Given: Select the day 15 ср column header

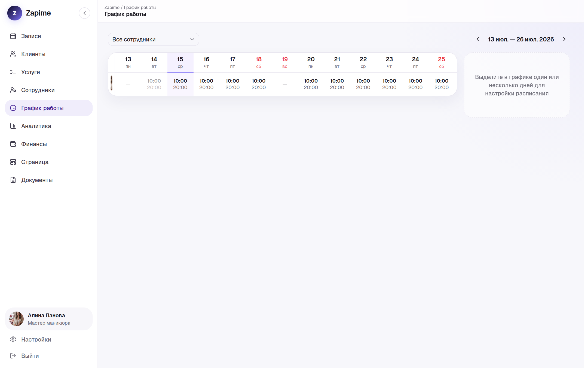Looking at the screenshot, I should pos(180,63).
